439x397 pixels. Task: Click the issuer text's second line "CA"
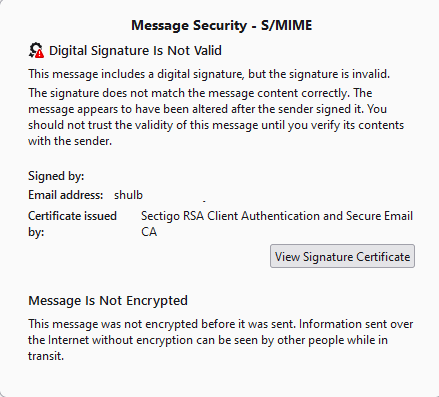click(149, 232)
